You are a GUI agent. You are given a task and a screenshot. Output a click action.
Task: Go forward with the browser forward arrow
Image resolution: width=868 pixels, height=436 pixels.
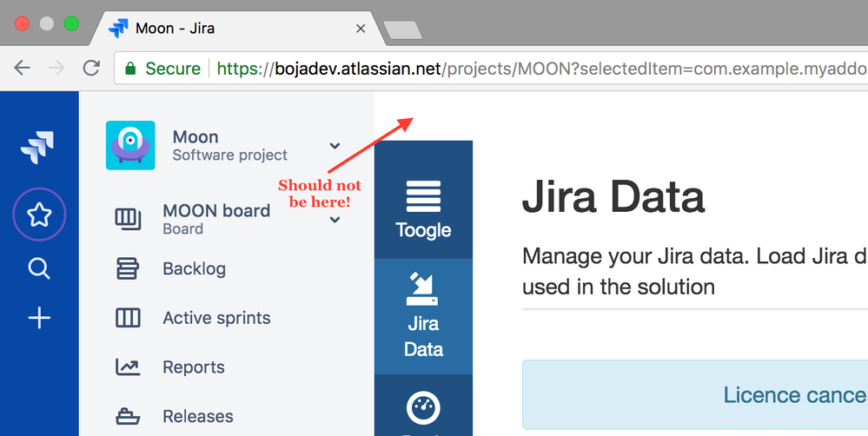(56, 68)
